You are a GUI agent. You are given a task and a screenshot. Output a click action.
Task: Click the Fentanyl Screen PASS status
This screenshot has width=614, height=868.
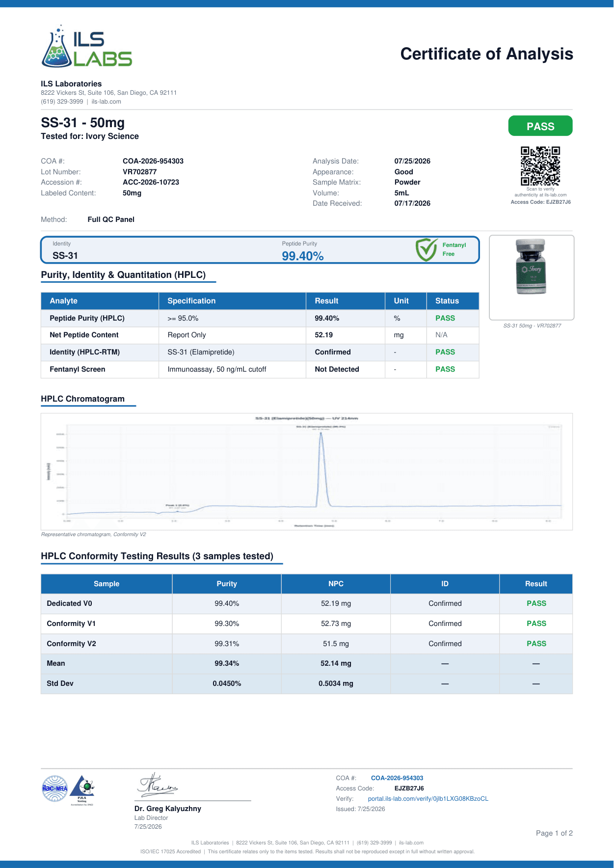tap(445, 369)
